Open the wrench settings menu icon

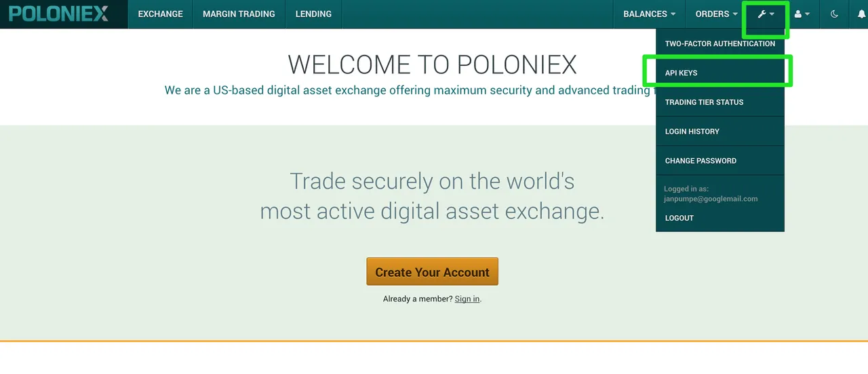762,14
